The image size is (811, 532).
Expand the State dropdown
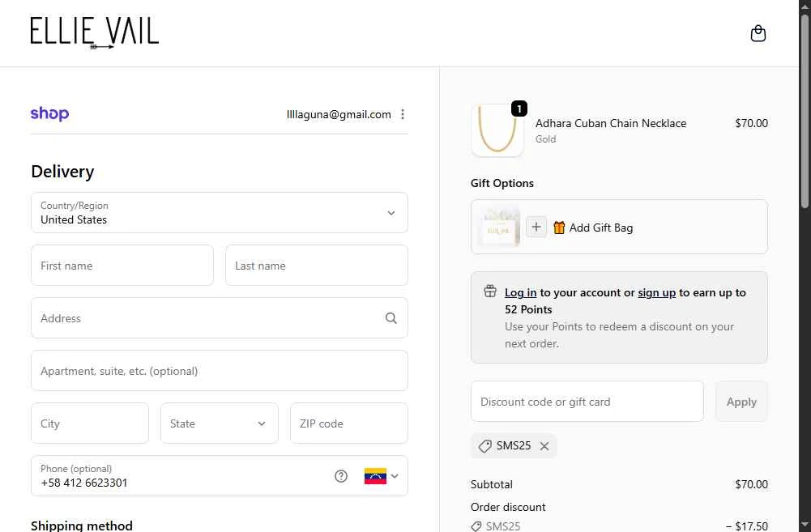coord(220,423)
